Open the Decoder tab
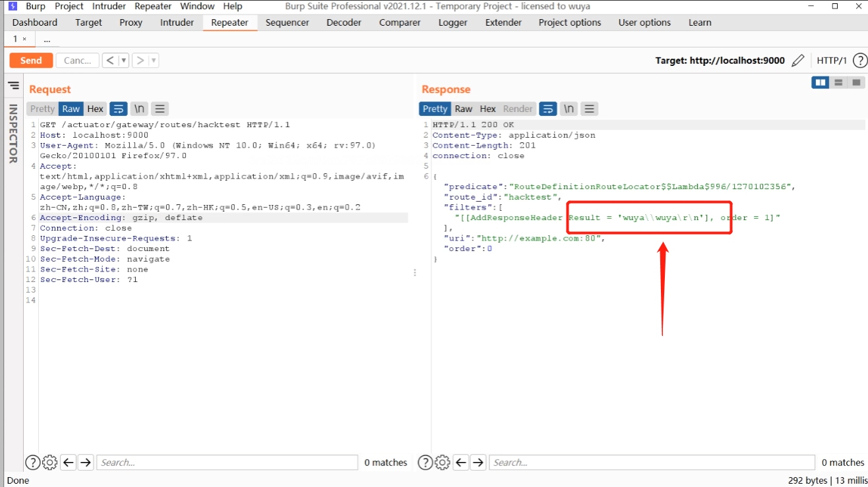Viewport: 868px width, 487px height. tap(344, 22)
